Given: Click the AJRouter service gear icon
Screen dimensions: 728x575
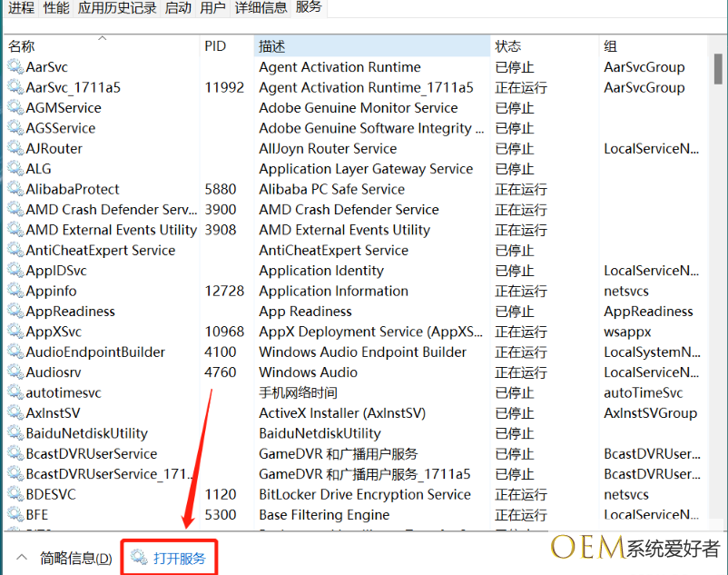Looking at the screenshot, I should click(x=15, y=149).
